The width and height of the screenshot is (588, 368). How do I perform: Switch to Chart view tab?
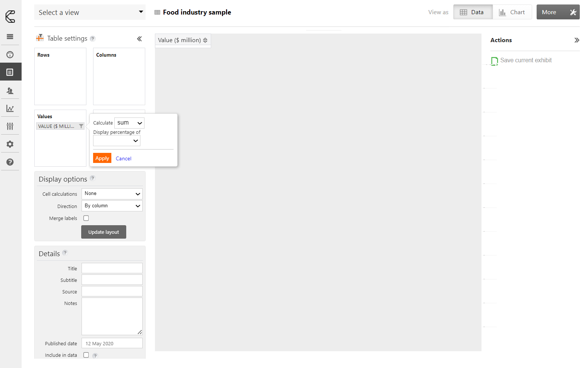[512, 12]
